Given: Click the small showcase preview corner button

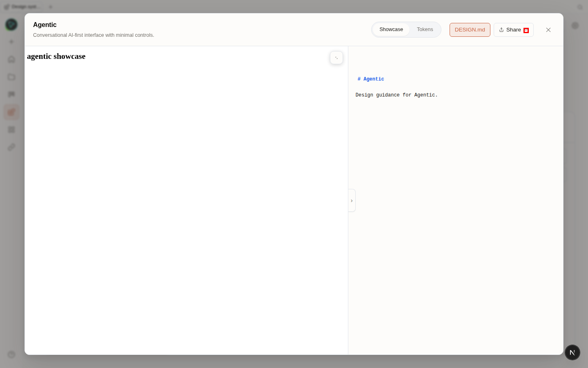Looking at the screenshot, I should click(336, 58).
